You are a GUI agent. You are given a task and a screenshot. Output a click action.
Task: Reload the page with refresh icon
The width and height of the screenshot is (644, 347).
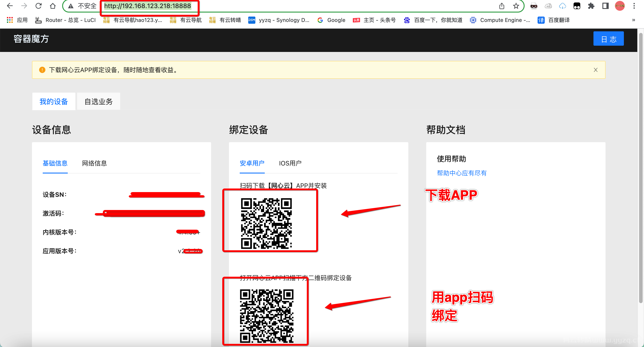[x=38, y=6]
